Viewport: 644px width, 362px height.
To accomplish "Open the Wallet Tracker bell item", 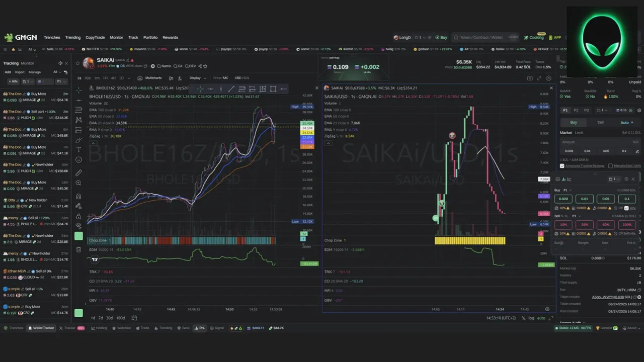I will click(x=41, y=328).
